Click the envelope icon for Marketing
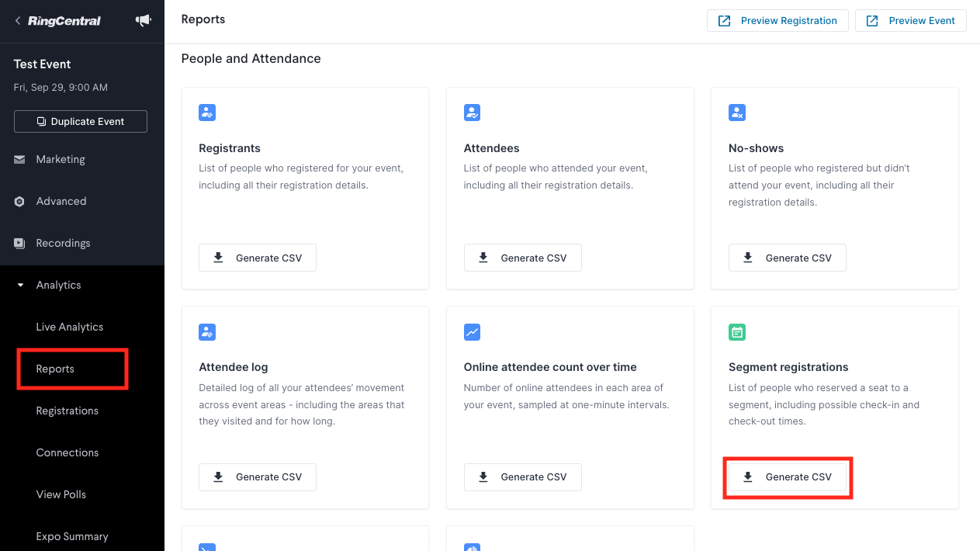 click(x=19, y=160)
